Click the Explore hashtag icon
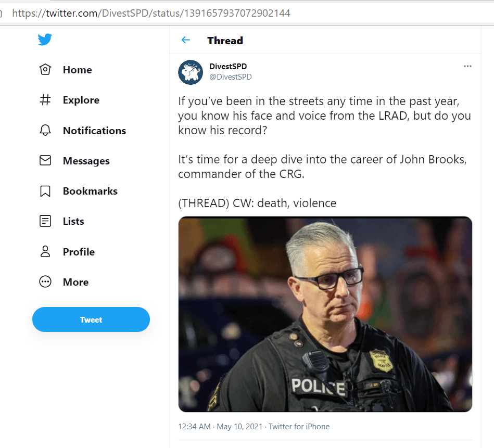 (x=45, y=100)
